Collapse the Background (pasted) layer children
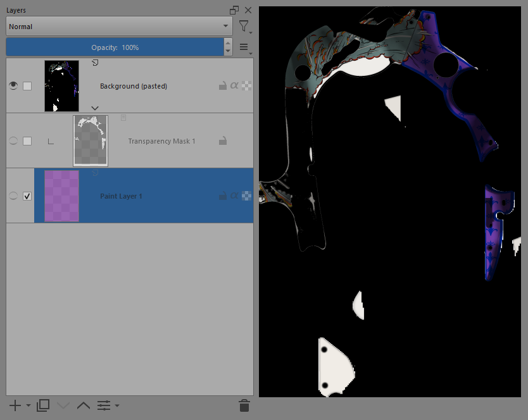The image size is (528, 420). pyautogui.click(x=95, y=108)
